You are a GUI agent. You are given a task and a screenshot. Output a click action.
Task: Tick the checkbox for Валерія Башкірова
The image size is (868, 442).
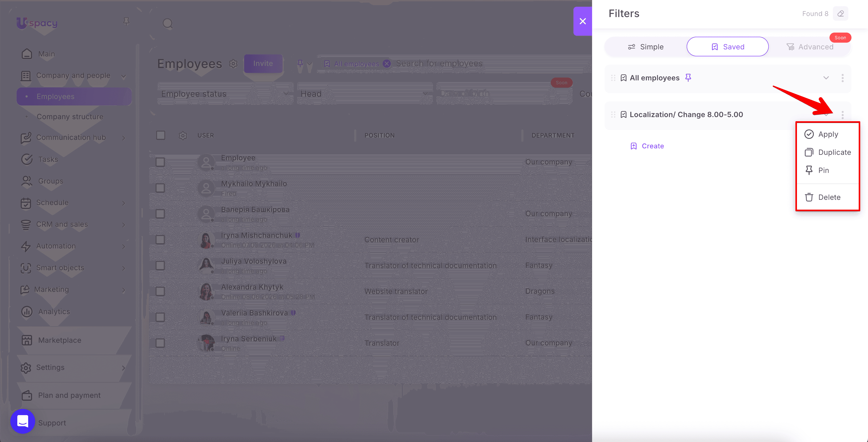[x=160, y=214]
